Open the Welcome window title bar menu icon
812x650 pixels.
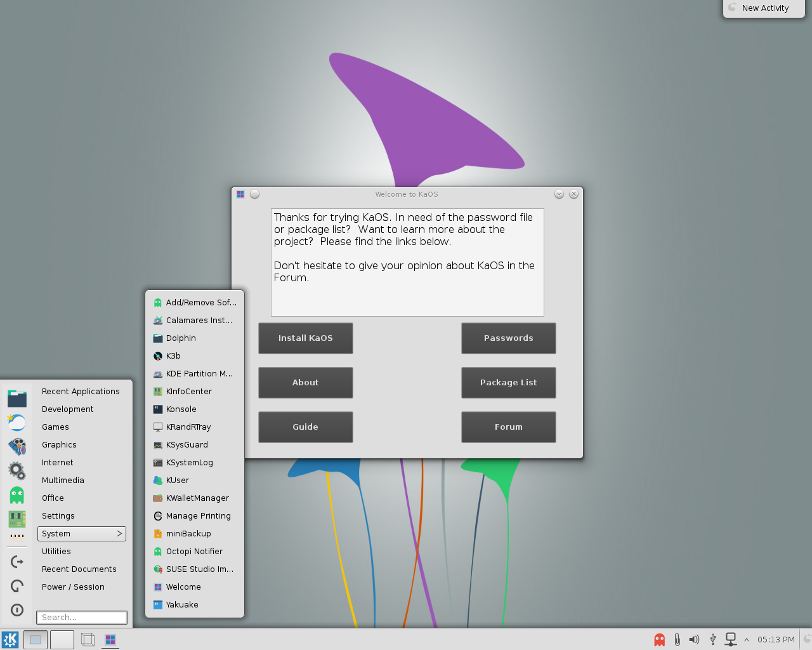[240, 194]
